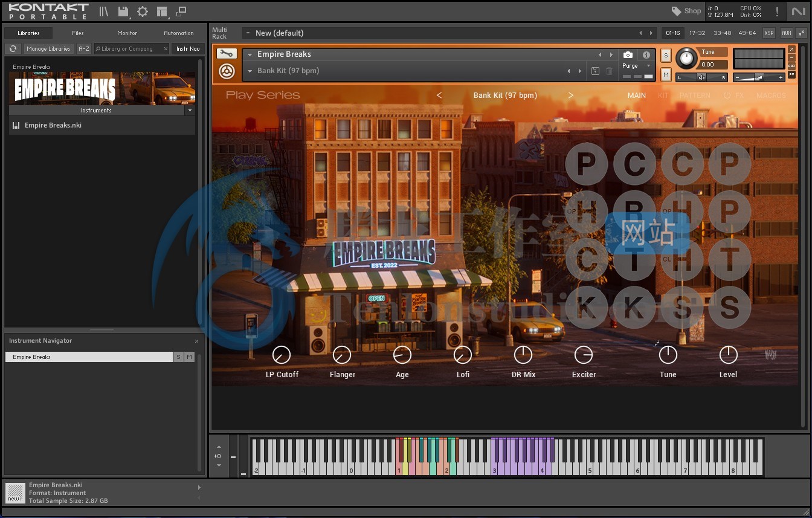812x518 pixels.
Task: Switch to the Monitor tab
Action: pos(127,33)
